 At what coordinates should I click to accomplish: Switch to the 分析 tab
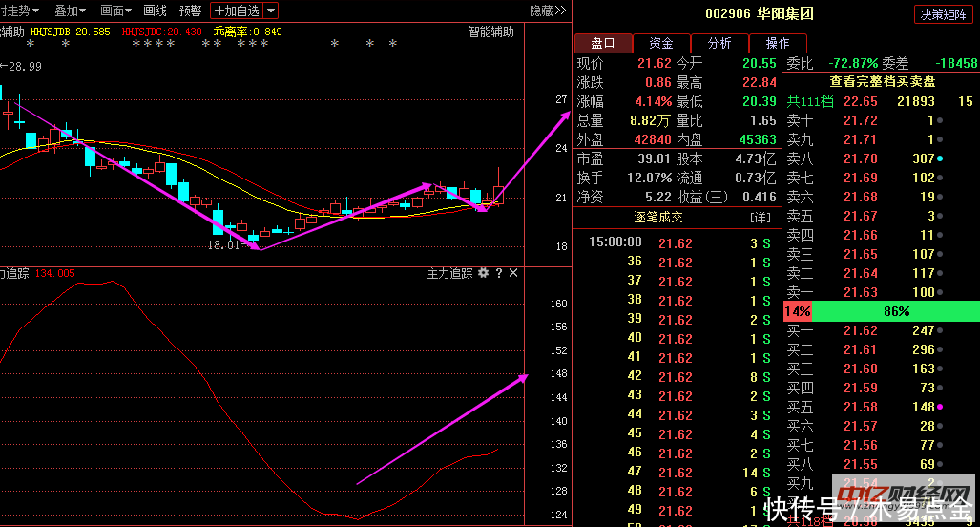719,43
